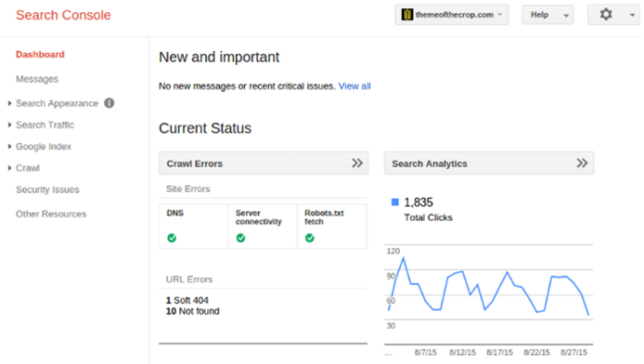Open Security Issues in the sidebar

coord(48,190)
